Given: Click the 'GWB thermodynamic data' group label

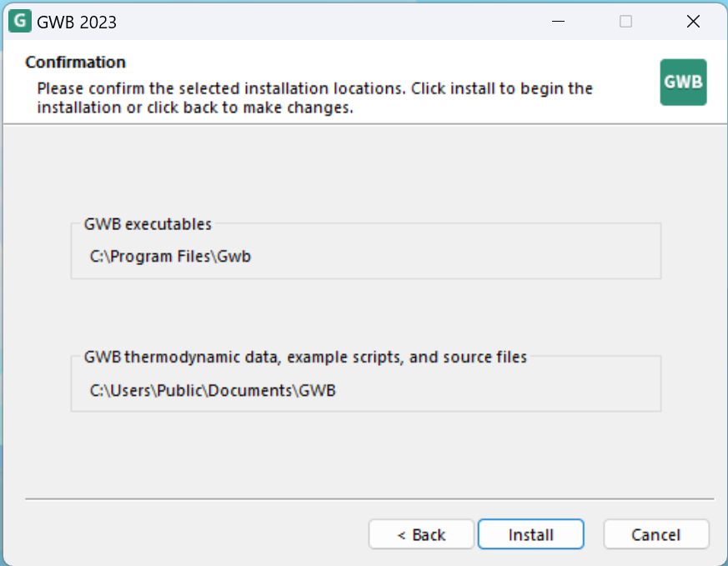Looking at the screenshot, I should point(305,358).
